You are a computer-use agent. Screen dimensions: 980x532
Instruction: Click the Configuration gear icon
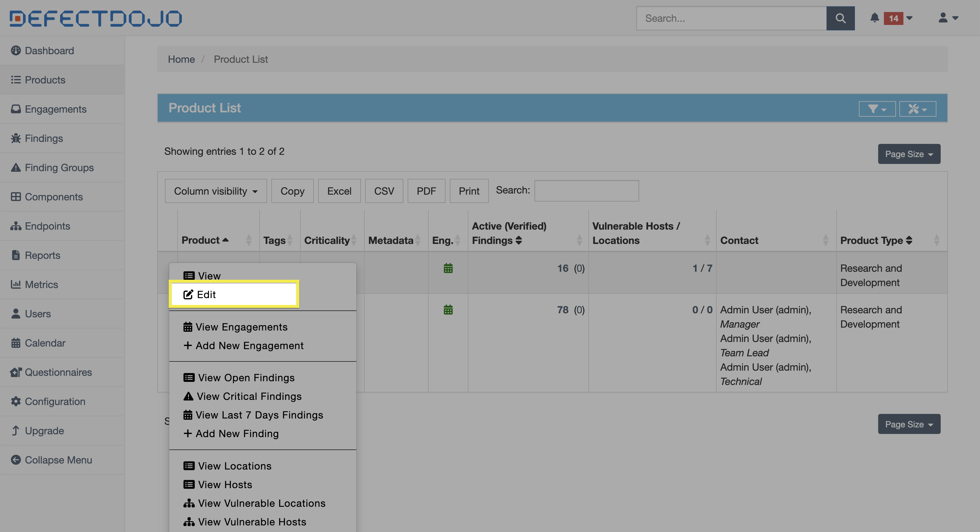pos(15,402)
